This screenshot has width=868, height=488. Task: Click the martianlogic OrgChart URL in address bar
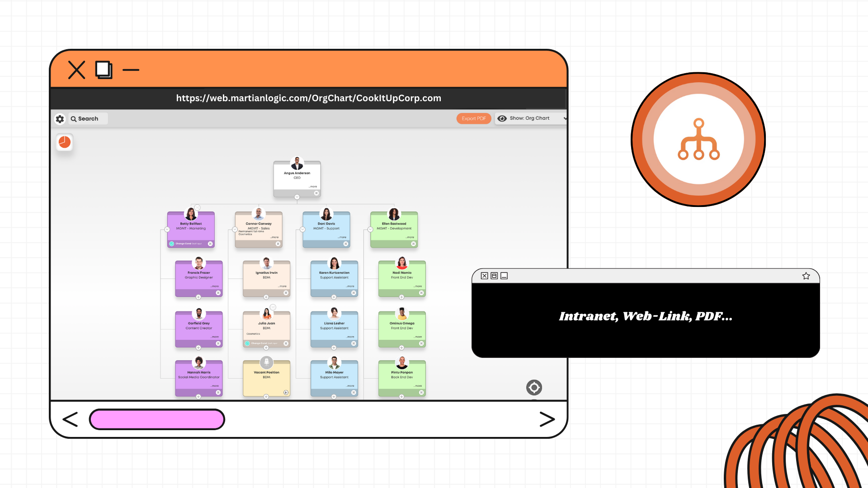[x=309, y=98]
